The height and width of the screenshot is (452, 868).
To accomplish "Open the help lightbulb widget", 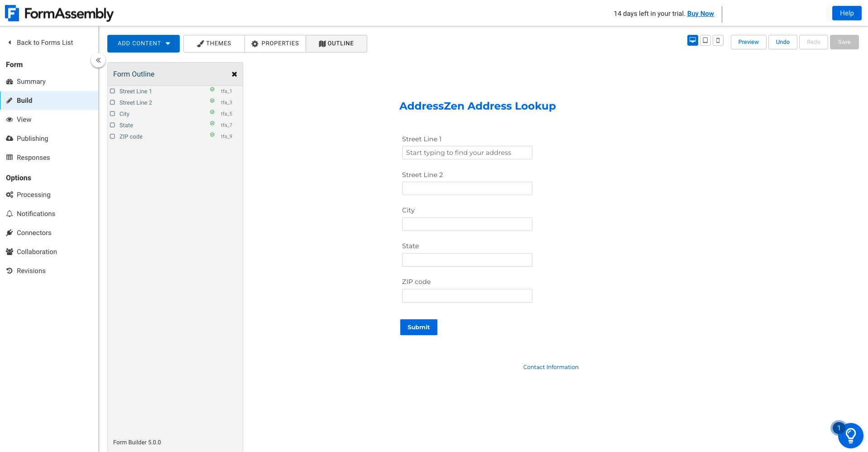I will click(850, 436).
